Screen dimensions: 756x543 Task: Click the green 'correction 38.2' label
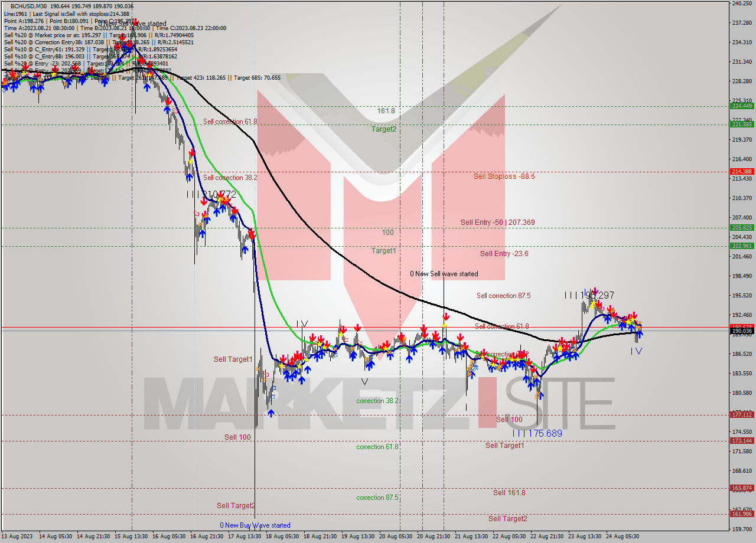378,401
